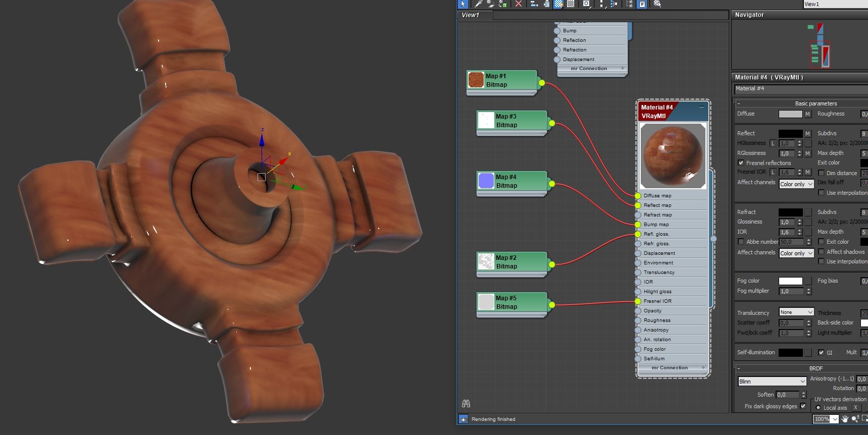868x435 pixels.
Task: Click the binoculars search icon in View1
Action: pyautogui.click(x=466, y=403)
